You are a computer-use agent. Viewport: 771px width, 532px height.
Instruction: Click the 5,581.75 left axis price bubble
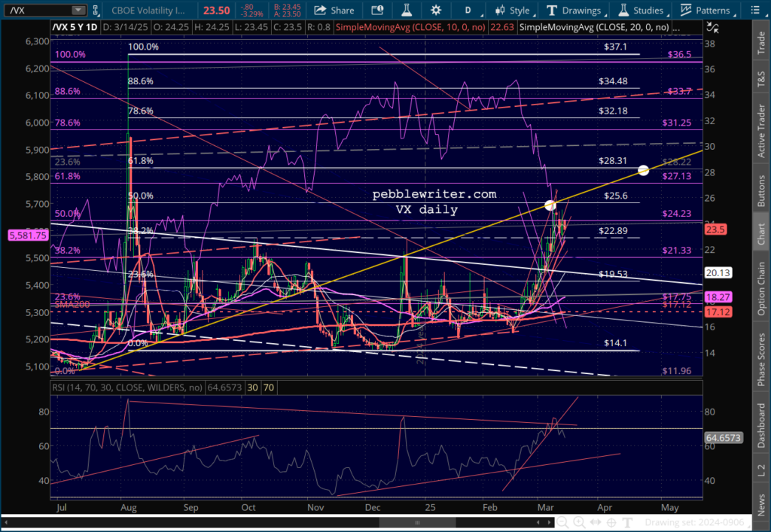(29, 236)
